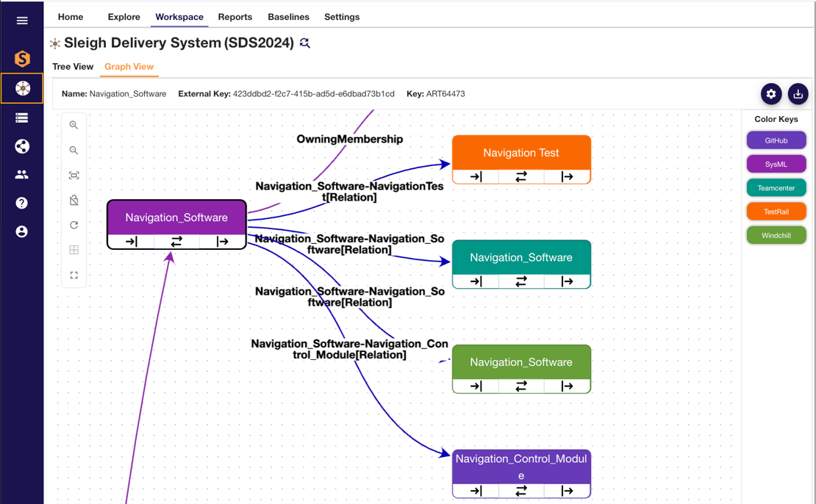Viewport: 816px width, 504px height.
Task: Reset the graph layout
Action: [74, 226]
